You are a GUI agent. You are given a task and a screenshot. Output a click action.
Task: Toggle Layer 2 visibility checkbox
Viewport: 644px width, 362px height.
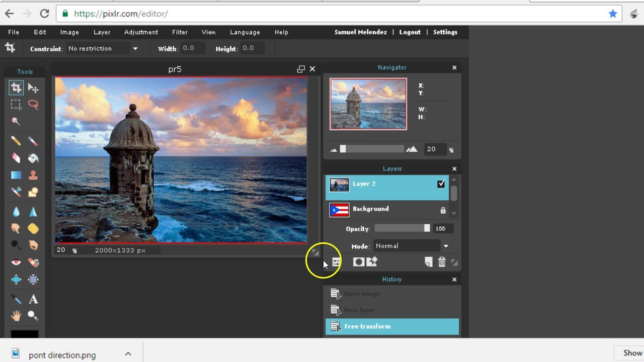(x=441, y=184)
